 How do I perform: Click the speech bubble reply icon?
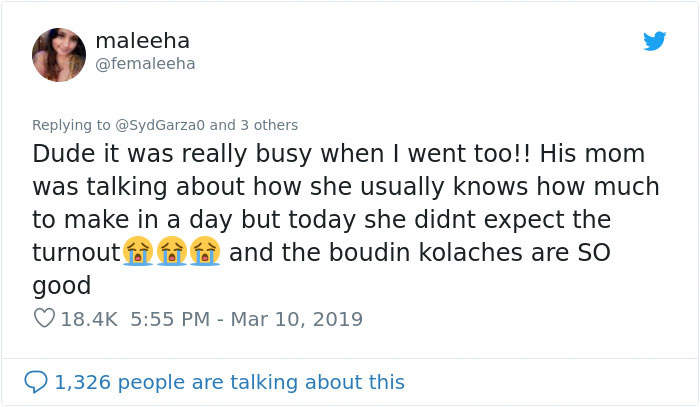pyautogui.click(x=36, y=382)
